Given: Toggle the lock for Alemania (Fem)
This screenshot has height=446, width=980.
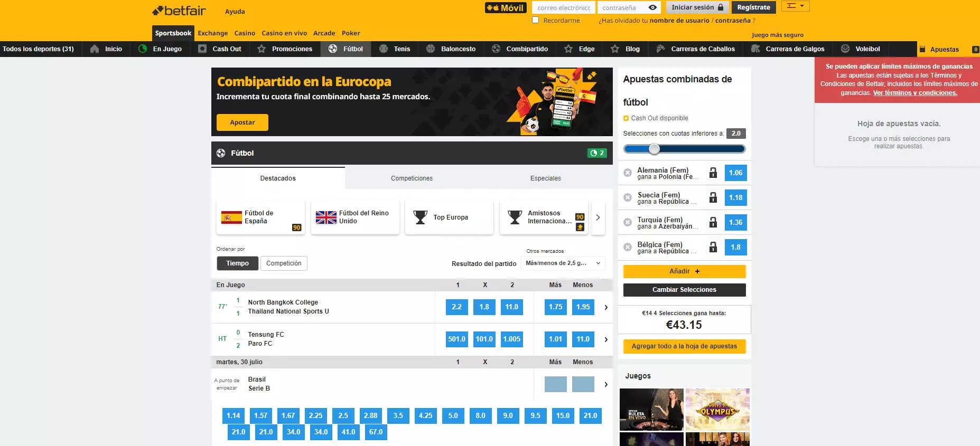Looking at the screenshot, I should click(713, 173).
